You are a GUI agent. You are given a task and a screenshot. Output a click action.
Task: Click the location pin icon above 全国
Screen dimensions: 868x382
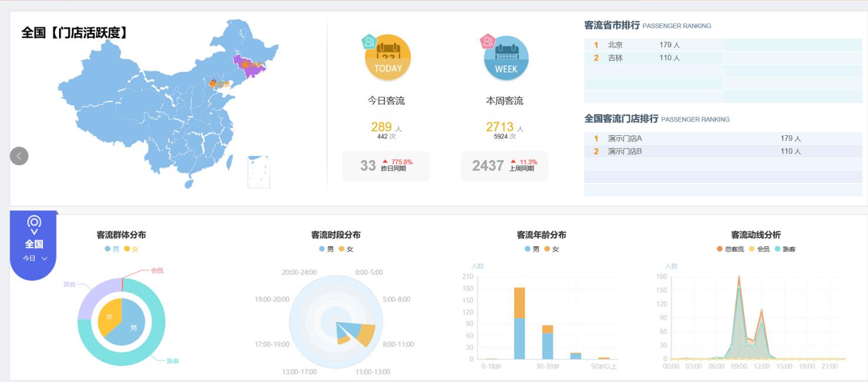click(x=34, y=224)
